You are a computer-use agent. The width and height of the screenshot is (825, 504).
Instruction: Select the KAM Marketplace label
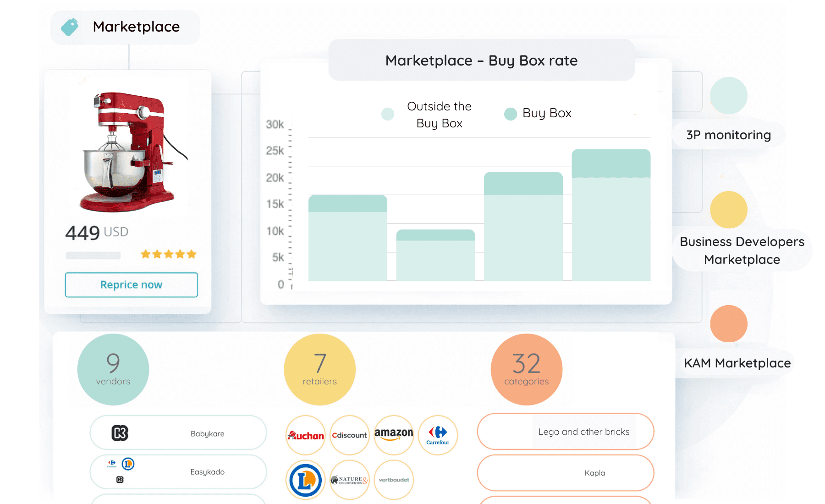[x=737, y=363]
